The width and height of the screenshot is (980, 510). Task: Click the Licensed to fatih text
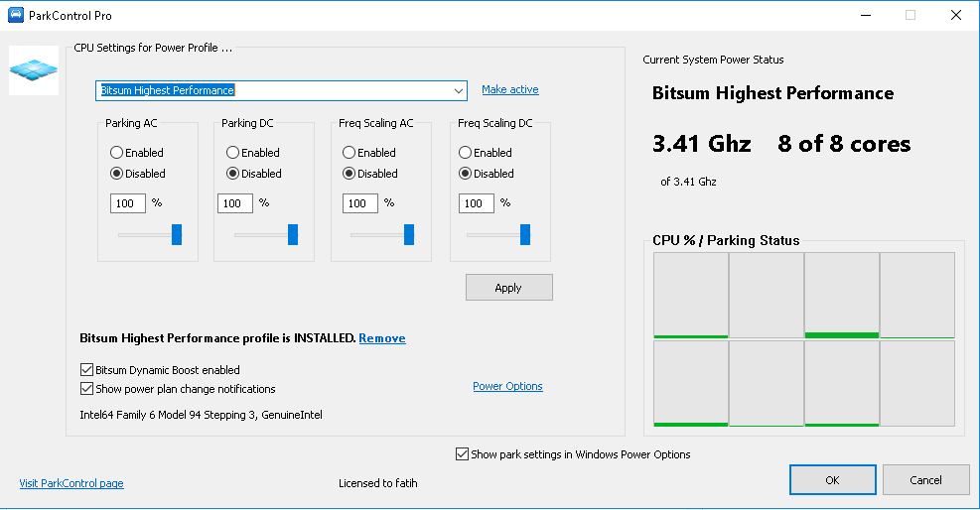point(378,483)
